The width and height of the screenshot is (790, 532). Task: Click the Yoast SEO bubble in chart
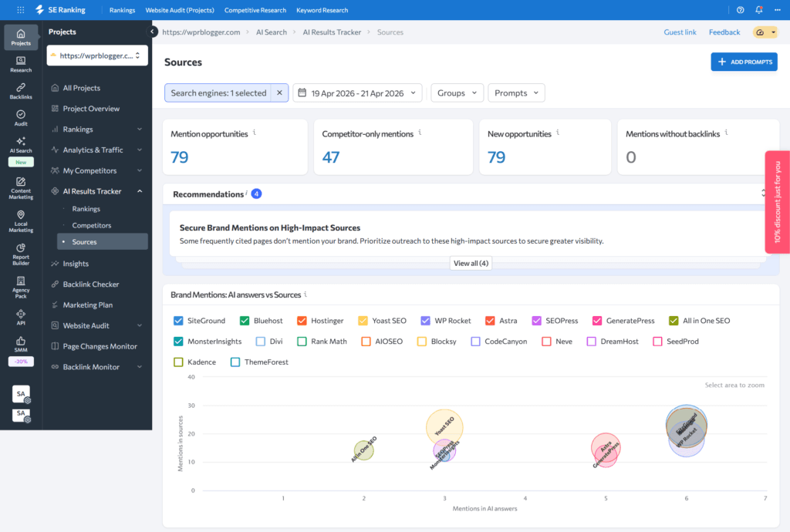coord(444,424)
